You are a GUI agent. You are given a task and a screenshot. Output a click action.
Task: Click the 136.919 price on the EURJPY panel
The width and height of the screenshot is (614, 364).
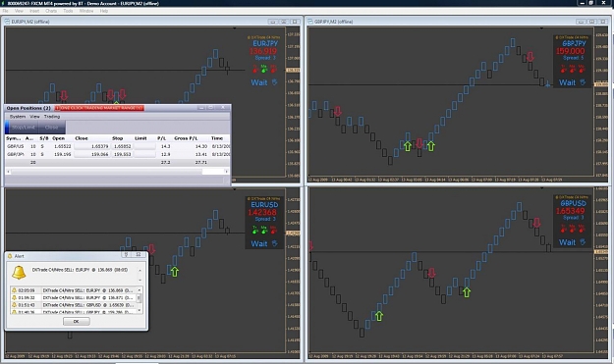pyautogui.click(x=263, y=51)
